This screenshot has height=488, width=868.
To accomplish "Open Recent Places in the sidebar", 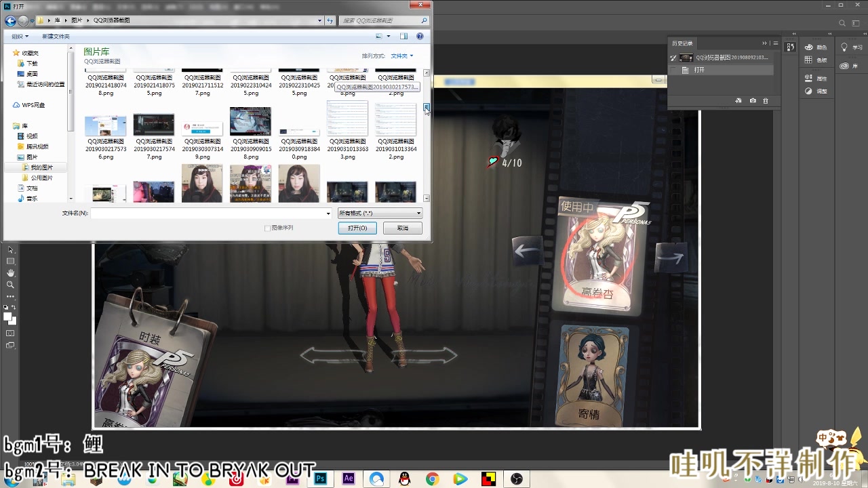I will click(41, 85).
